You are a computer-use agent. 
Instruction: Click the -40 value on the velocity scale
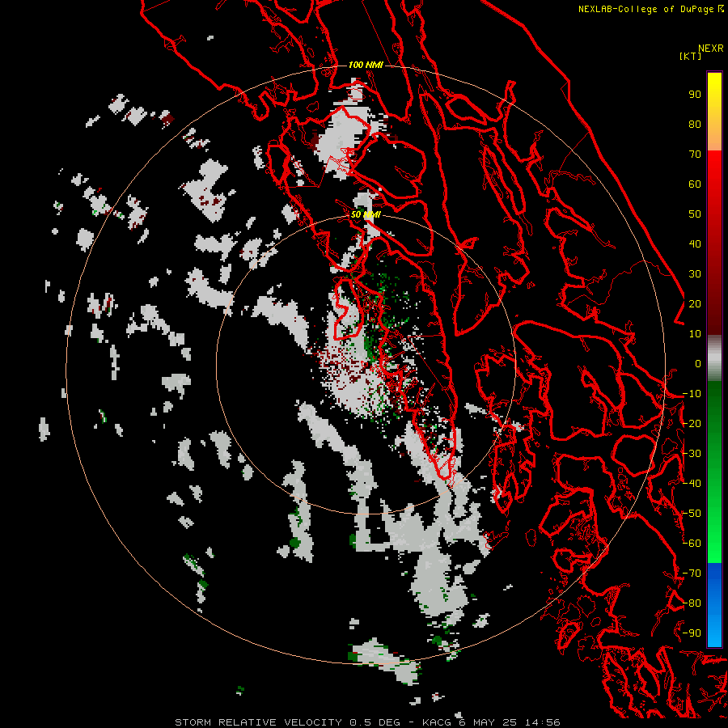[692, 484]
